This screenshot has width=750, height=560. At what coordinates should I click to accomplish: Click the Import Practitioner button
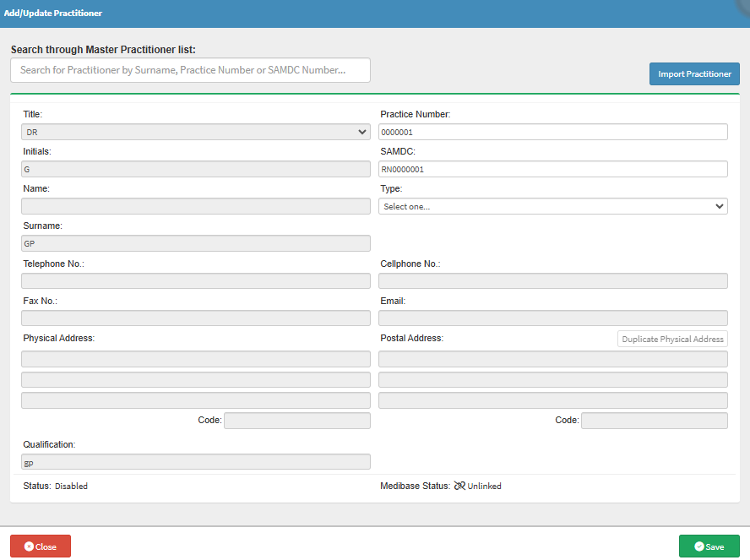(694, 74)
